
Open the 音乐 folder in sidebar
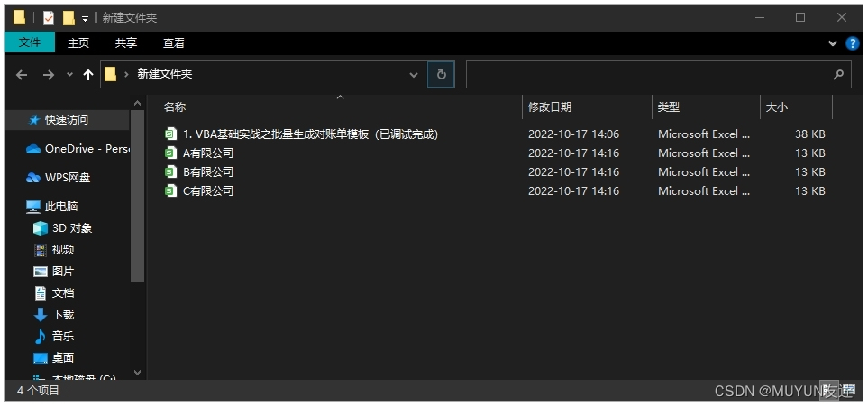(62, 336)
